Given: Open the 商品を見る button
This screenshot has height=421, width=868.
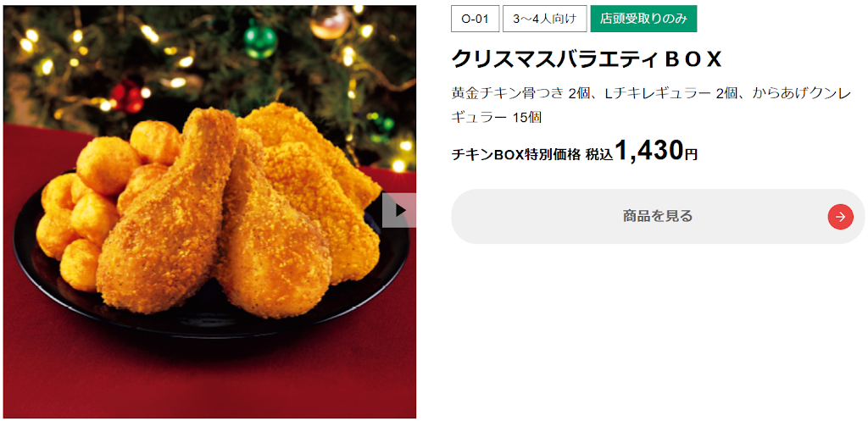Looking at the screenshot, I should point(658,216).
